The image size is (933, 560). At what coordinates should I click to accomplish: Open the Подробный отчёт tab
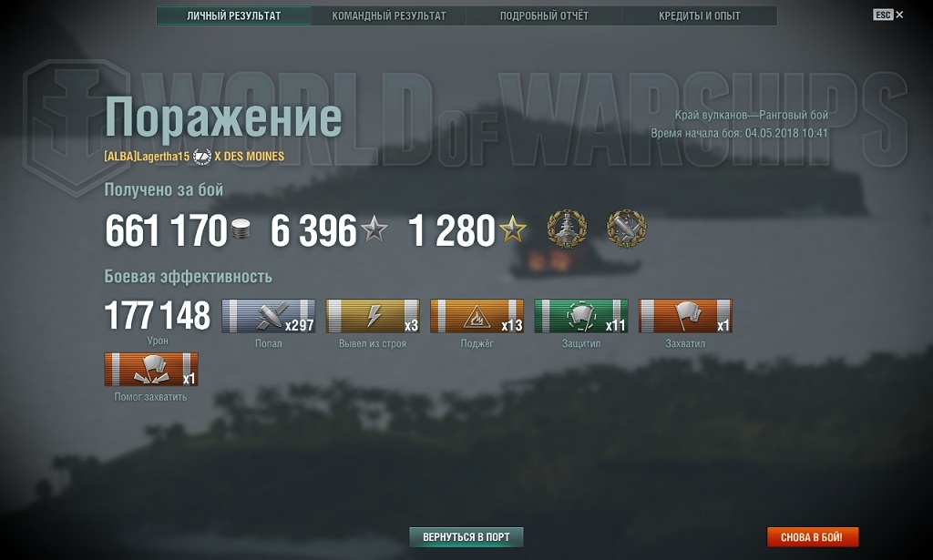544,16
